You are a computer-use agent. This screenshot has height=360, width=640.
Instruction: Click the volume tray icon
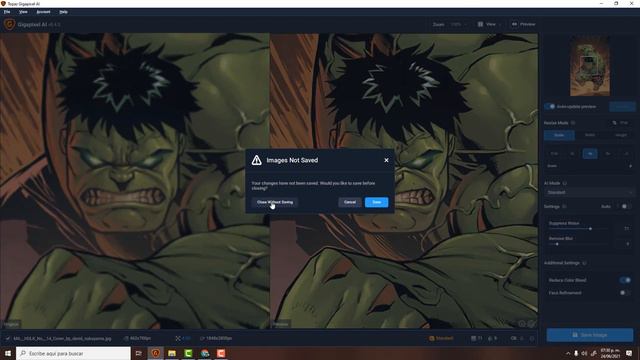tap(584, 353)
